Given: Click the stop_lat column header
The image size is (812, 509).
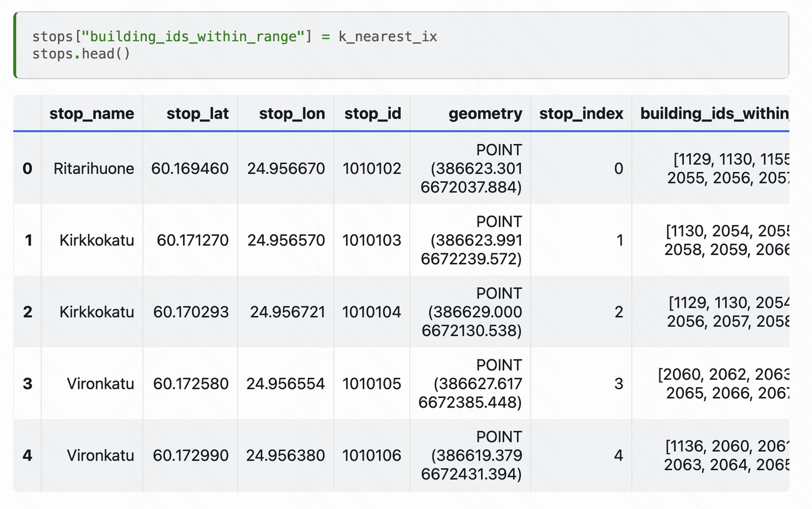Looking at the screenshot, I should (x=197, y=113).
